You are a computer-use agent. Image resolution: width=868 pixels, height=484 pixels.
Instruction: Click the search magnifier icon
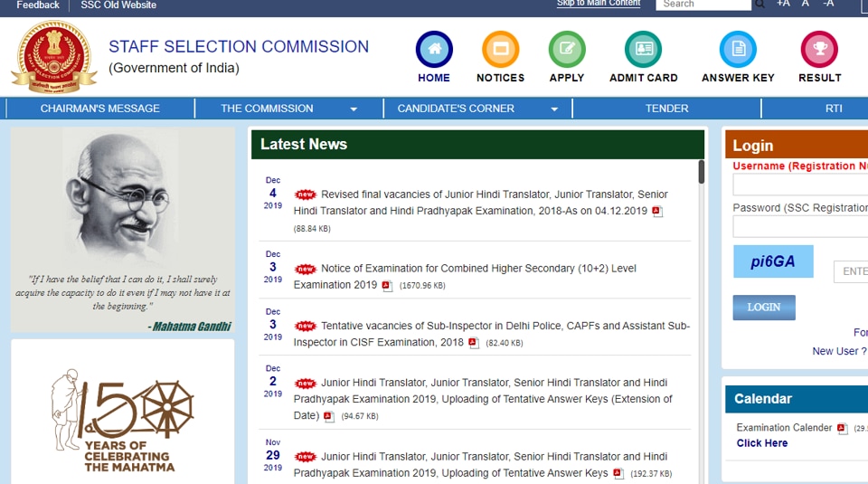(759, 5)
